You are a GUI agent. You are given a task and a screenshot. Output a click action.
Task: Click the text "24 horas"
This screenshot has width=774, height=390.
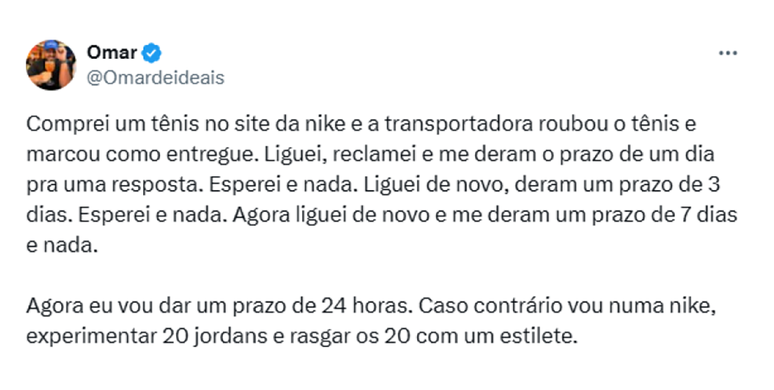366,306
